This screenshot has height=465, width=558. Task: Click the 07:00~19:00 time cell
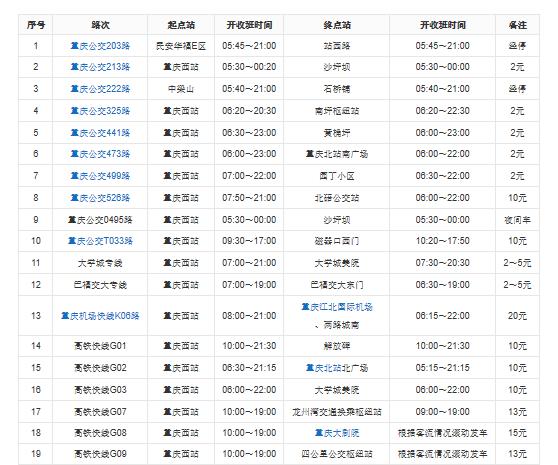[249, 285]
